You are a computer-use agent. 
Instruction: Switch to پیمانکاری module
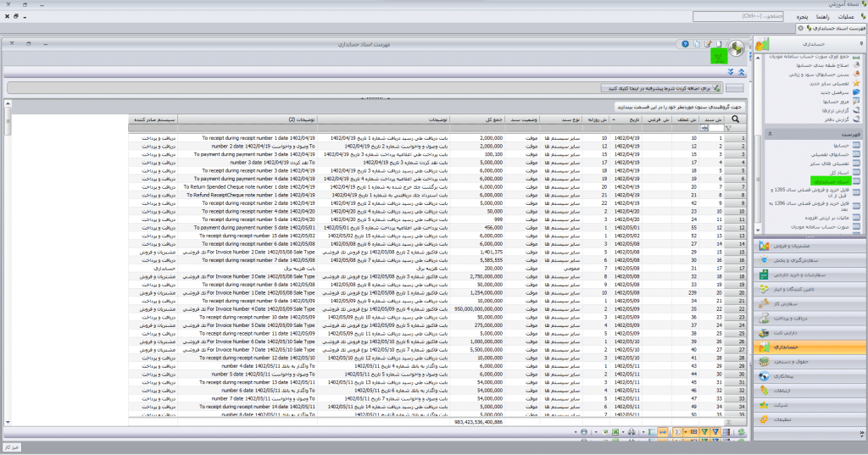tap(810, 376)
